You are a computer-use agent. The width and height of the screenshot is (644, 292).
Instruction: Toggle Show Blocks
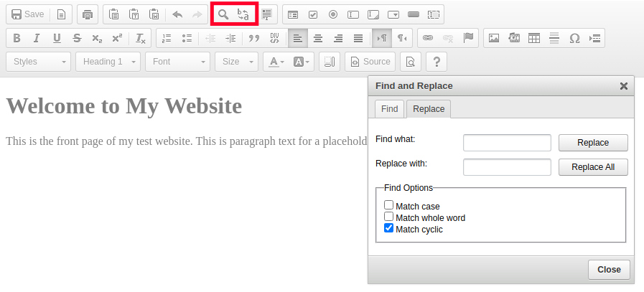coord(330,62)
